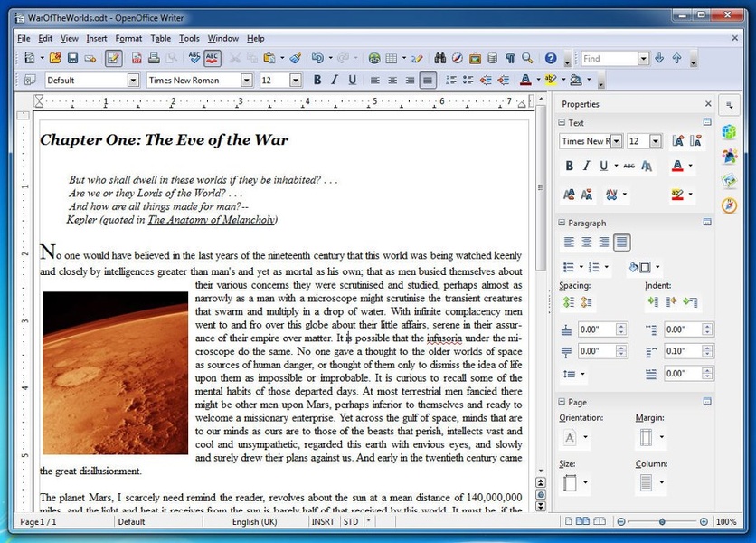Viewport: 756px width, 543px height.
Task: Expand the paragraph style Default dropdown
Action: (x=133, y=81)
